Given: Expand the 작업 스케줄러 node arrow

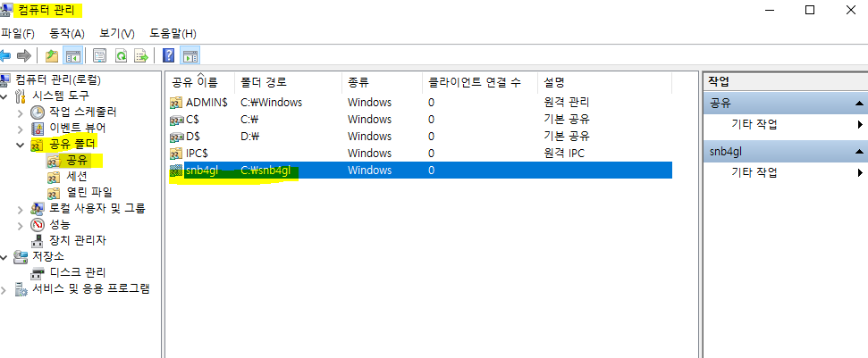Looking at the screenshot, I should [x=21, y=112].
